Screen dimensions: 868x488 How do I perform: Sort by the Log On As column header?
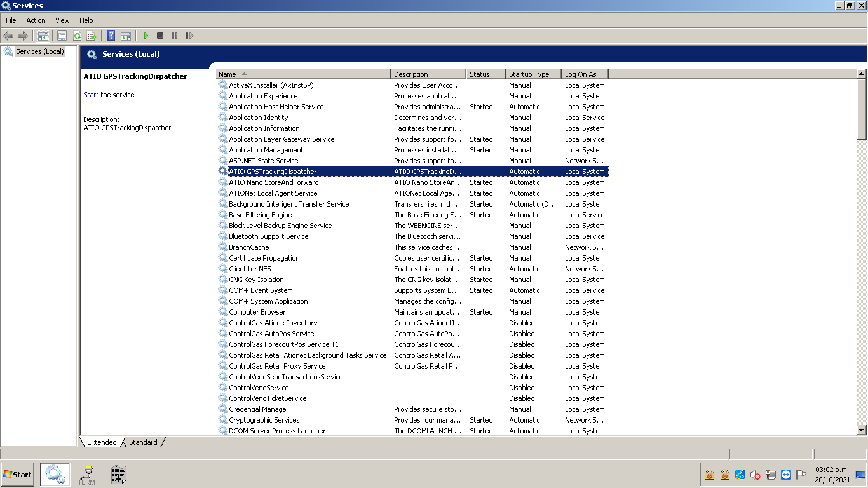pyautogui.click(x=585, y=74)
